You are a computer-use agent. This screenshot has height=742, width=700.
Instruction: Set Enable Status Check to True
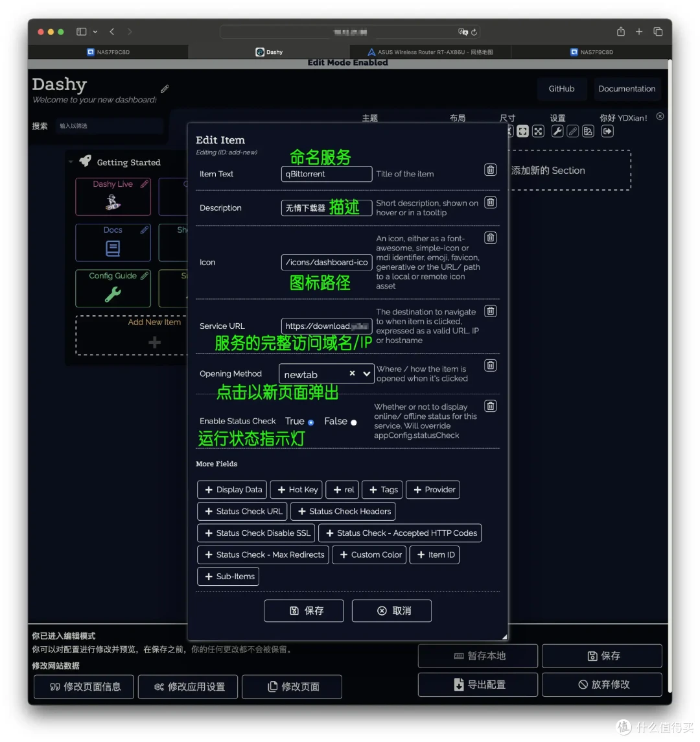tap(310, 422)
